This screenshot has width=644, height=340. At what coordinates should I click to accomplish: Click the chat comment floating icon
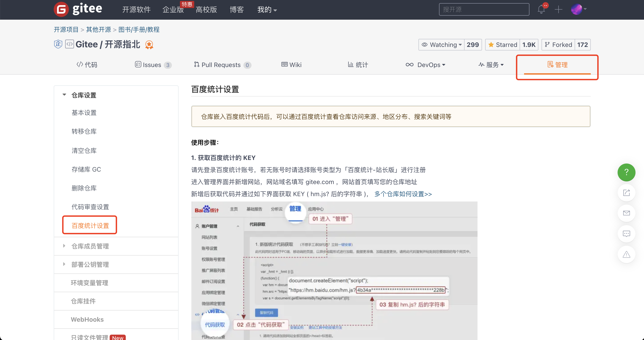coord(626,234)
